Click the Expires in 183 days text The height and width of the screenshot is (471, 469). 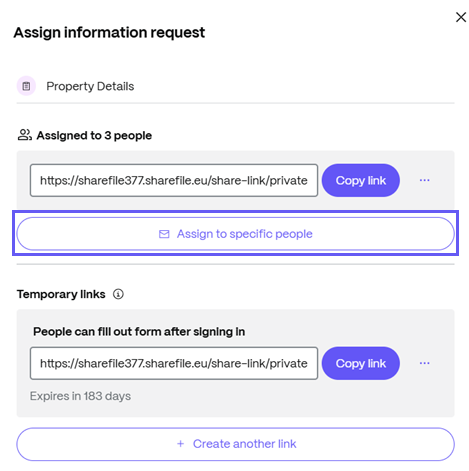(x=80, y=396)
